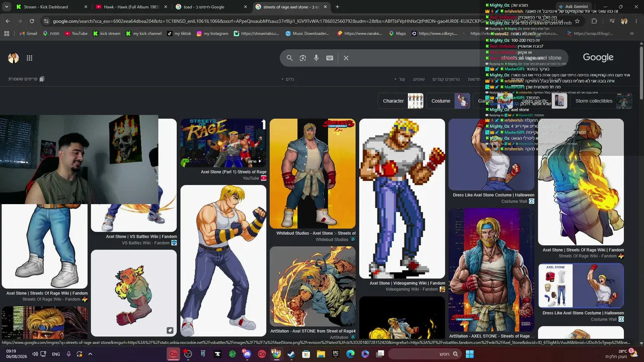644x362 pixels.
Task: Open Microsoft Store from the taskbar
Action: pyautogui.click(x=306, y=354)
